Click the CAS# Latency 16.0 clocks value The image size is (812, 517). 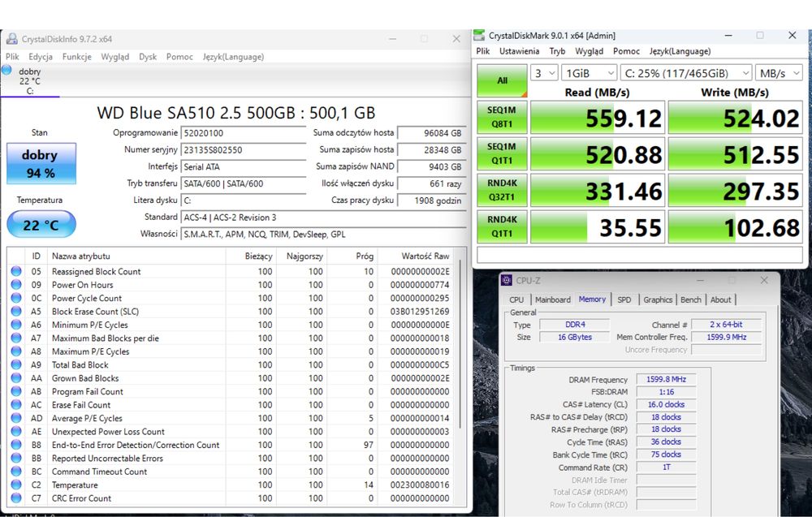(x=666, y=404)
